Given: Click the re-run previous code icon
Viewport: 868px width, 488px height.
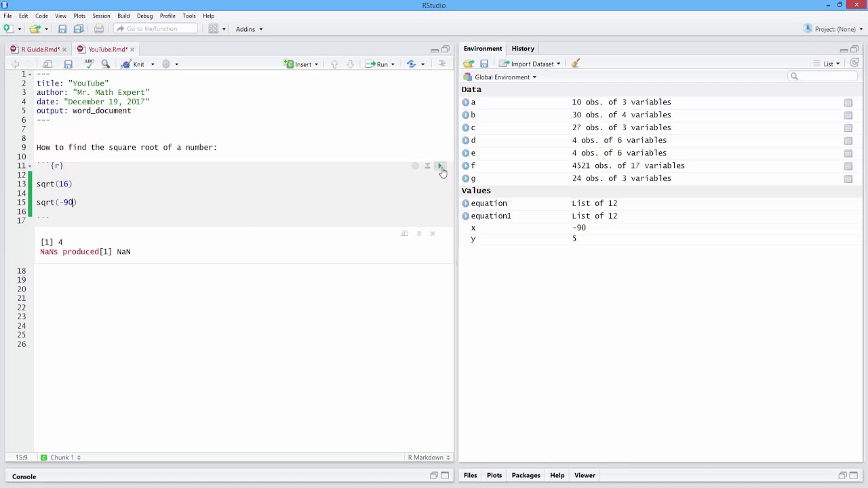Looking at the screenshot, I should coord(411,64).
